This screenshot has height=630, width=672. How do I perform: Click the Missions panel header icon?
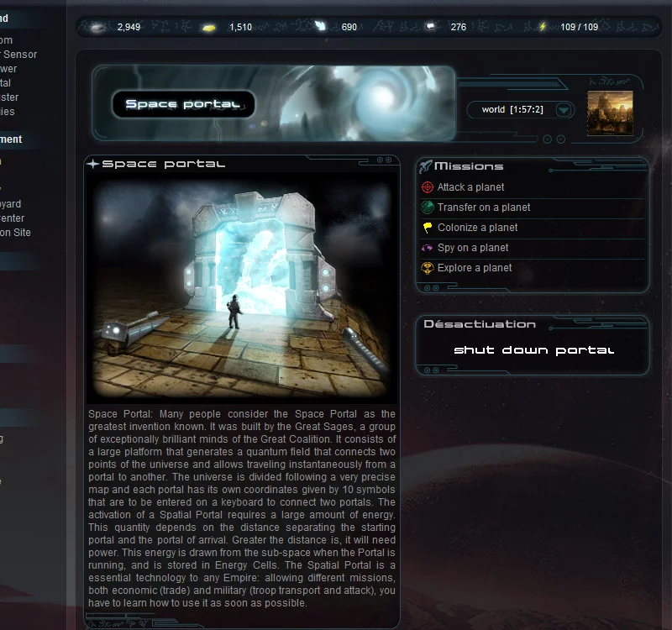425,166
